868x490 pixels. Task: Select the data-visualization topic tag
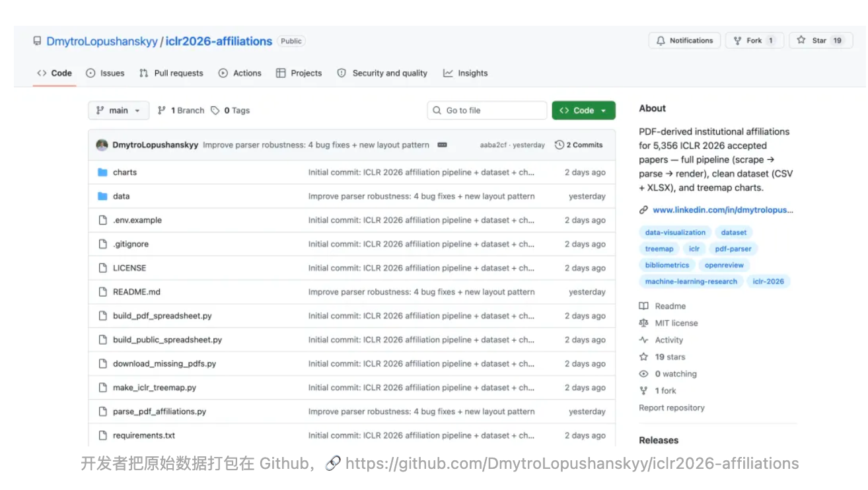pyautogui.click(x=675, y=232)
